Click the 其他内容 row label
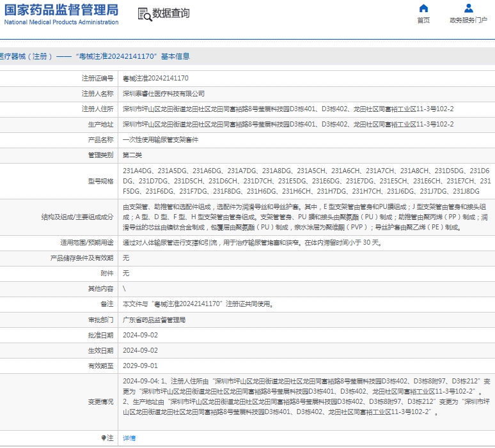 click(100, 289)
